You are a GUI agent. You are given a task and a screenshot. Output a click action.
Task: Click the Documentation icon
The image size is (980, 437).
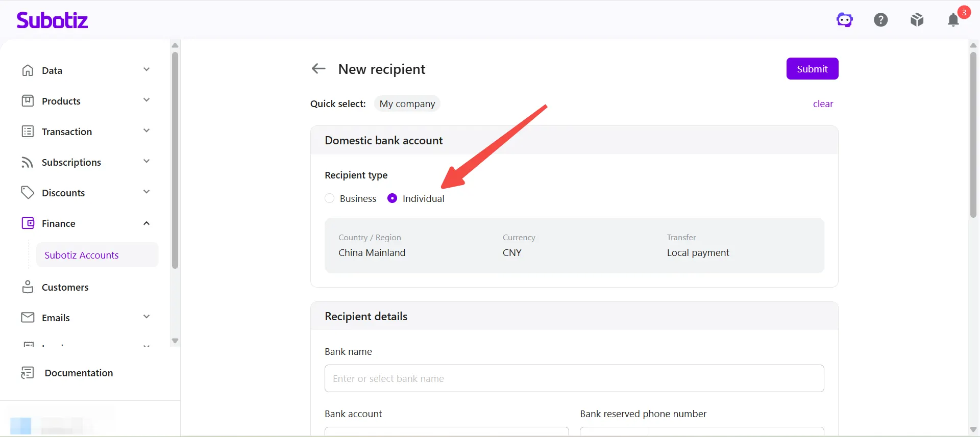tap(28, 373)
